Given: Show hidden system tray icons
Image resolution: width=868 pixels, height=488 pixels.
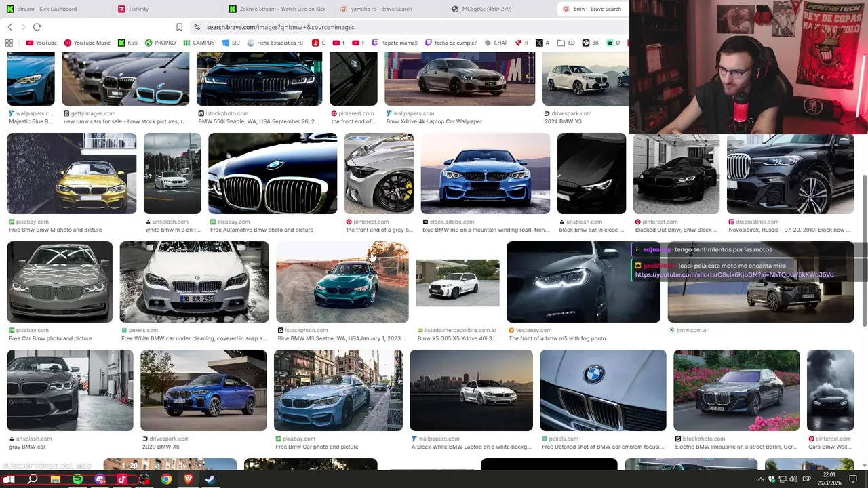Looking at the screenshot, I should [x=761, y=479].
